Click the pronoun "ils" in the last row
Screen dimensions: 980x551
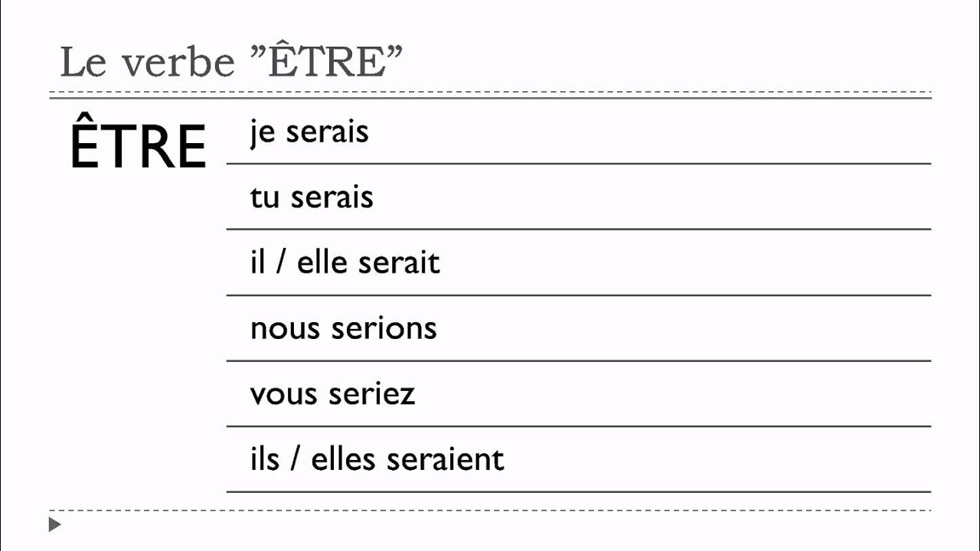[264, 459]
